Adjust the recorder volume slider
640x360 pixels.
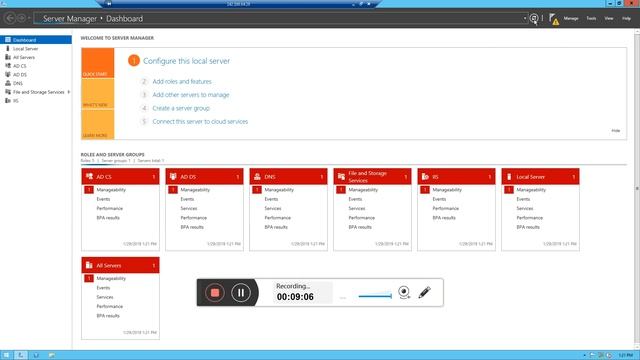click(x=375, y=296)
